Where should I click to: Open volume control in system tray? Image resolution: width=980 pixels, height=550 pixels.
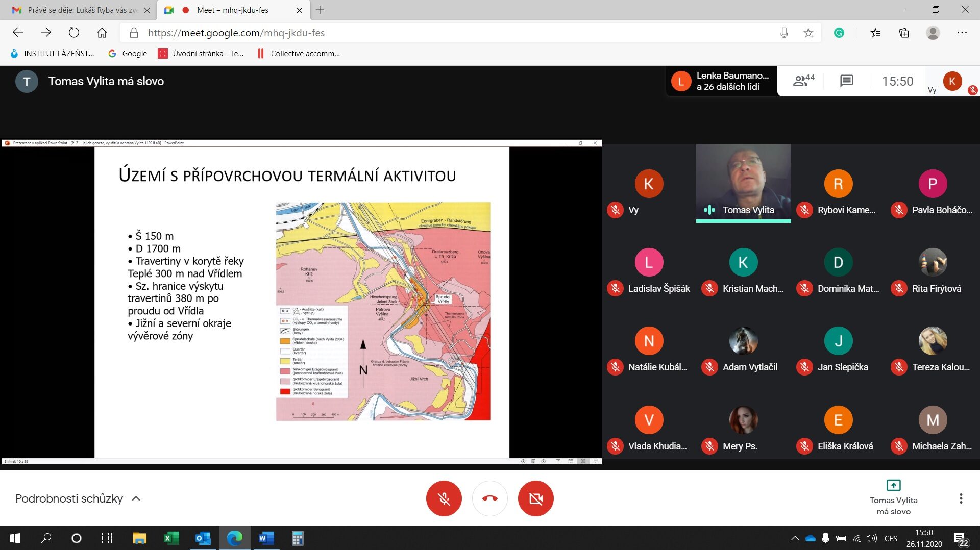[872, 538]
